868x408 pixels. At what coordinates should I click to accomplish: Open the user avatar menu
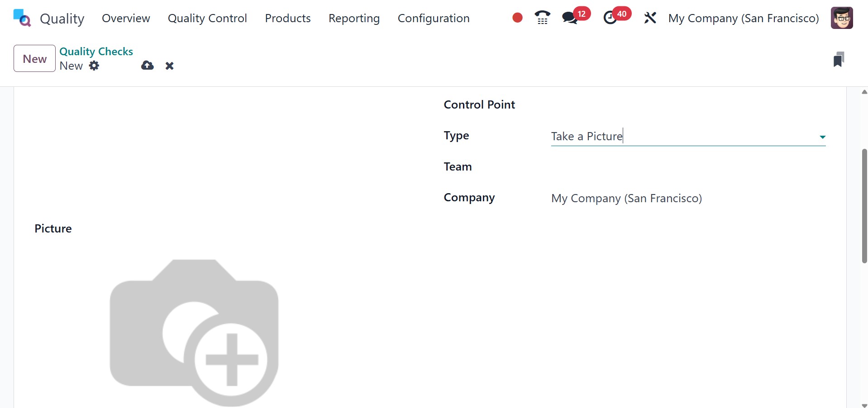842,18
